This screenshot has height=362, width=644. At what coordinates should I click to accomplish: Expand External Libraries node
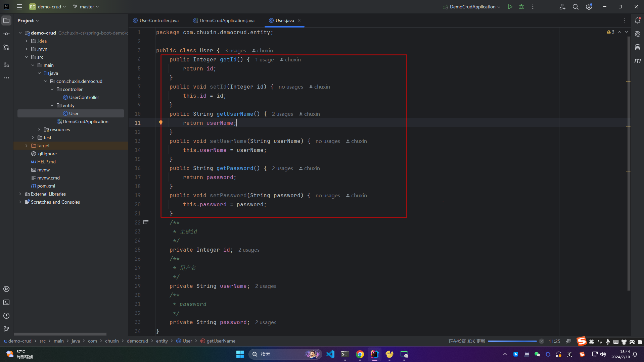(20, 194)
